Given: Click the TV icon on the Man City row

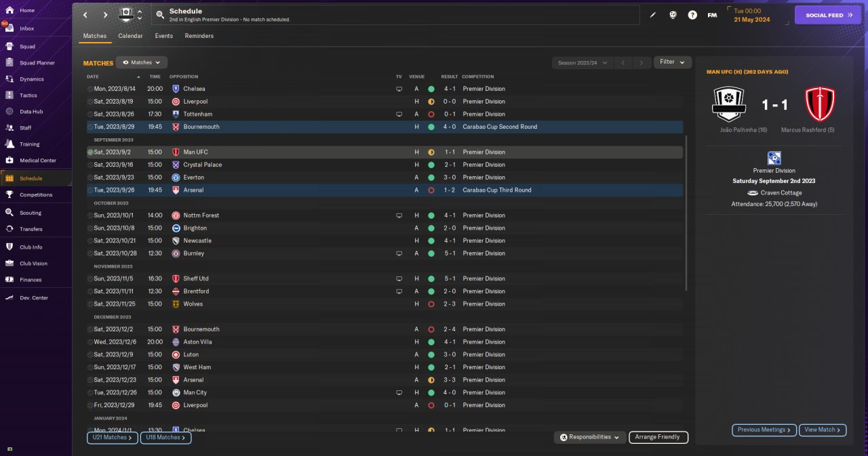Looking at the screenshot, I should point(399,393).
